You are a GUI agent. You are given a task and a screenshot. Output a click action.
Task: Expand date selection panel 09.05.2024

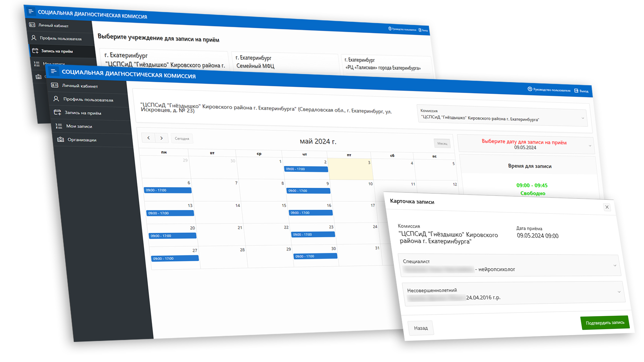526,144
